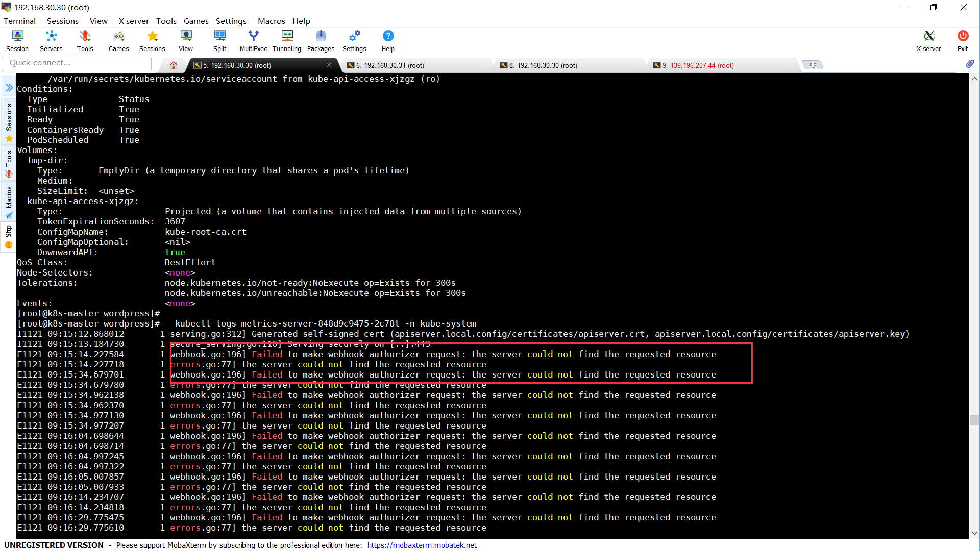The width and height of the screenshot is (980, 551).
Task: Switch to tab 9. 139.196.207.44 (root)
Action: 698,65
